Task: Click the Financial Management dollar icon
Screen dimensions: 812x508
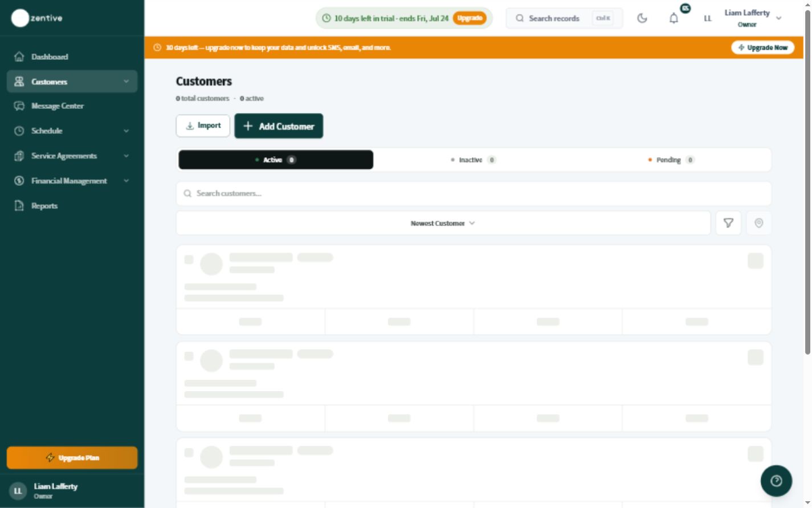Action: [19, 181]
